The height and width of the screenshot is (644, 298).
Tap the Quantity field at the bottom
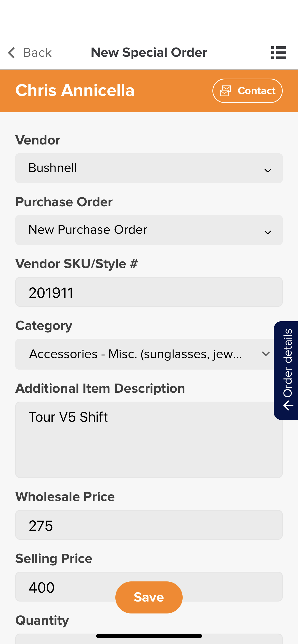(149, 639)
